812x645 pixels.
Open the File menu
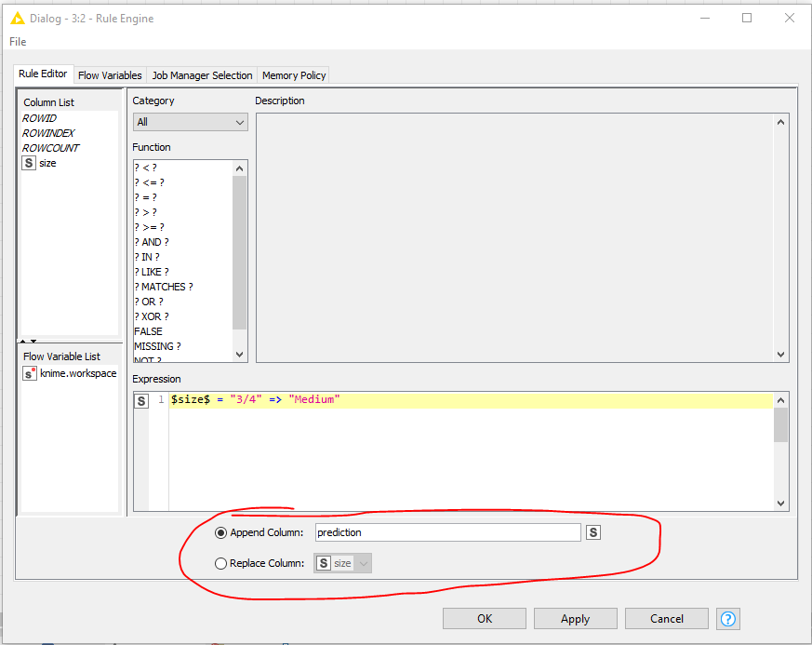point(17,41)
